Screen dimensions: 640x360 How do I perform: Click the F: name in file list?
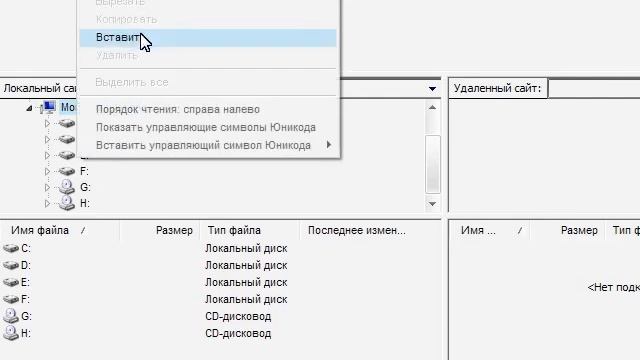[x=25, y=300]
